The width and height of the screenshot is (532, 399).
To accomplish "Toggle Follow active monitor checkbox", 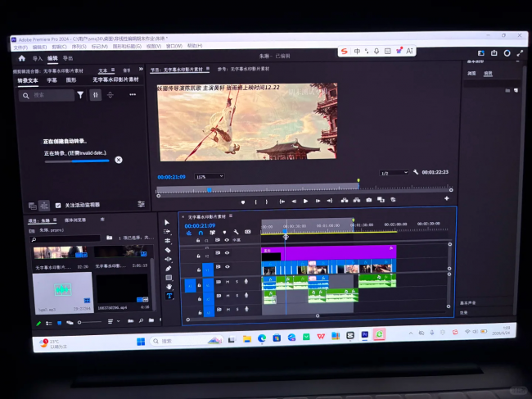I will 58,206.
